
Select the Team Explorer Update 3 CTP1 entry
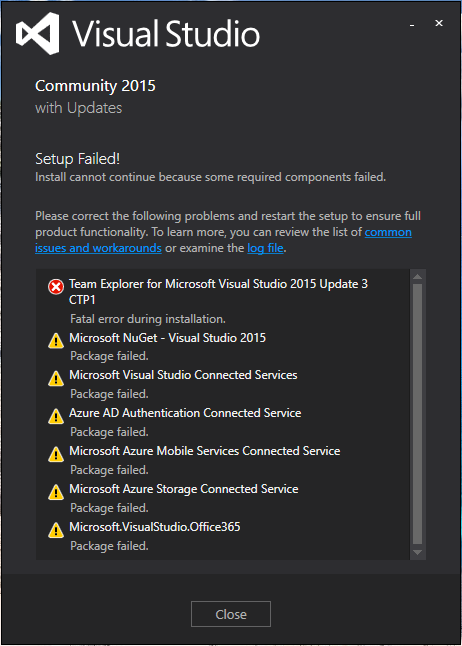pos(218,292)
